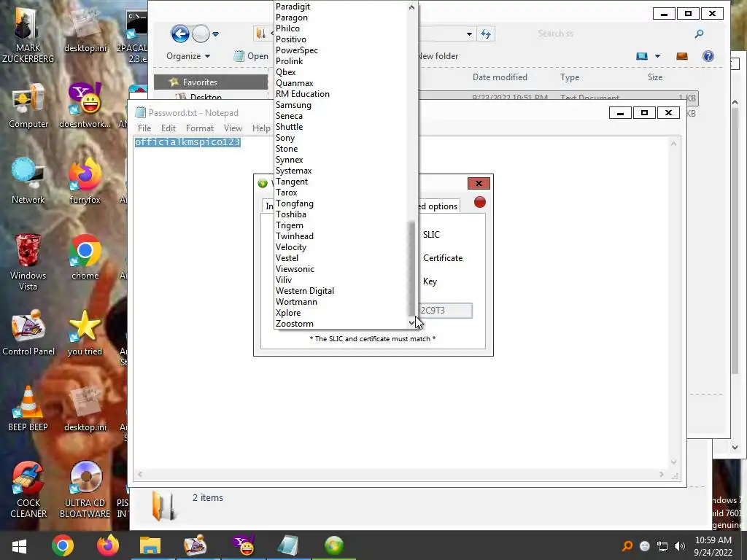
Task: Open the Notepad Edit menu
Action: (x=169, y=128)
